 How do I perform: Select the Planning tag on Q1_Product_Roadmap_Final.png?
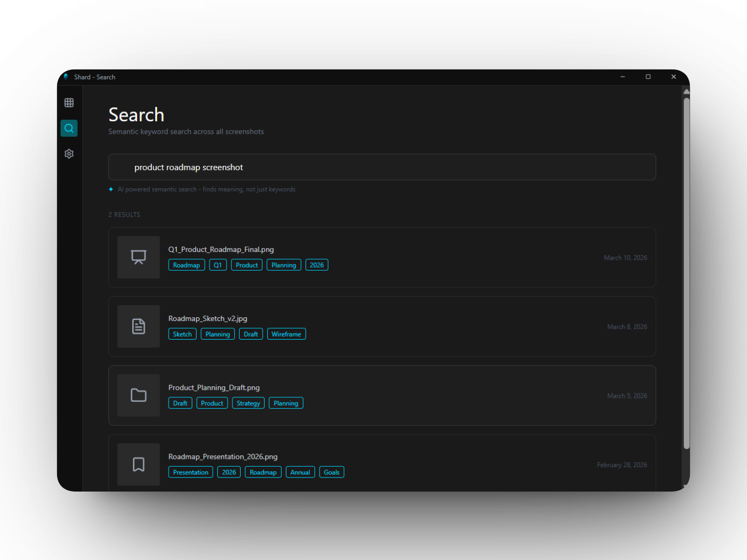click(284, 265)
